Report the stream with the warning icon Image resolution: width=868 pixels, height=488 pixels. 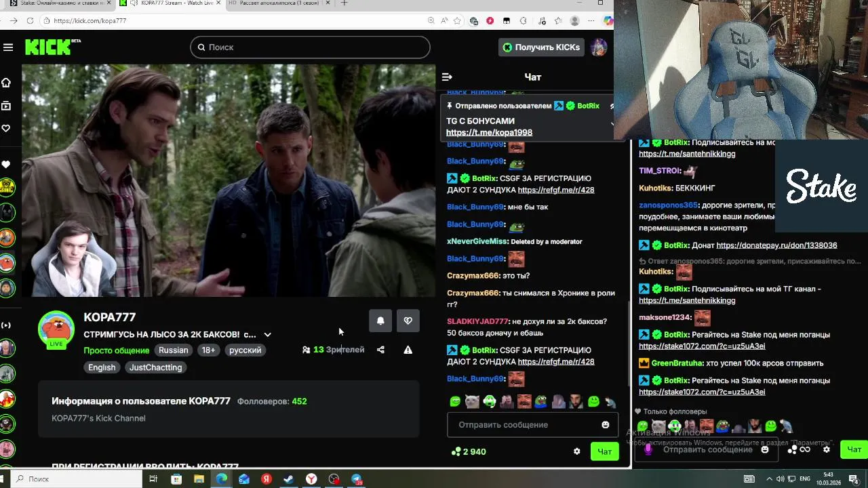pos(408,350)
